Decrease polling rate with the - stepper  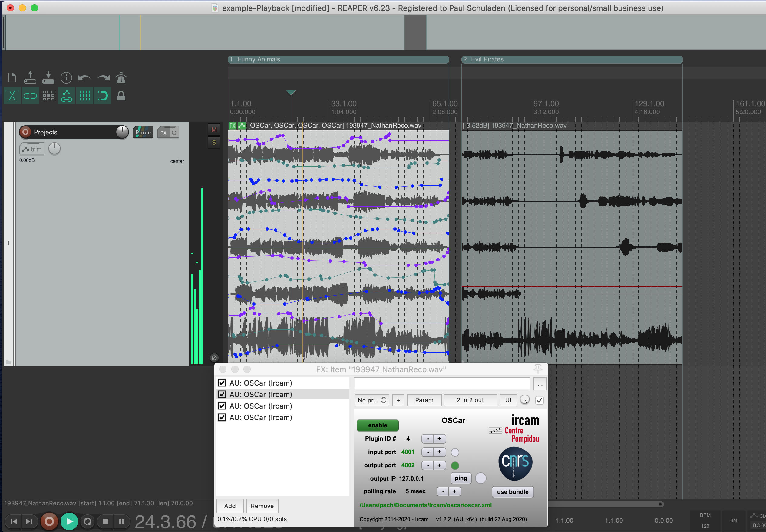[x=443, y=491]
